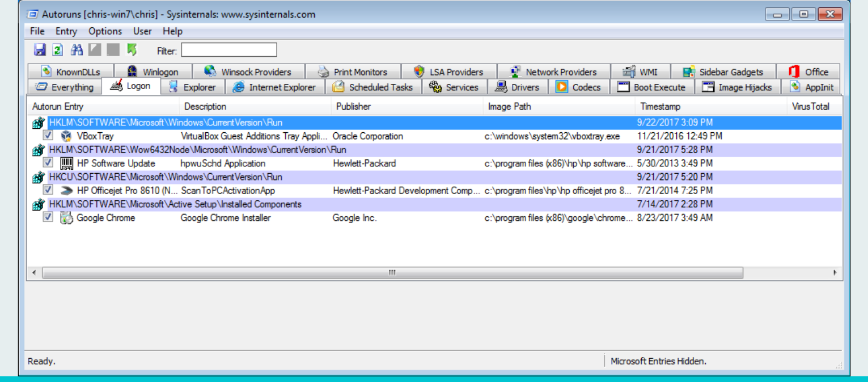Click the horizontal scrollbar right arrow

click(x=835, y=272)
